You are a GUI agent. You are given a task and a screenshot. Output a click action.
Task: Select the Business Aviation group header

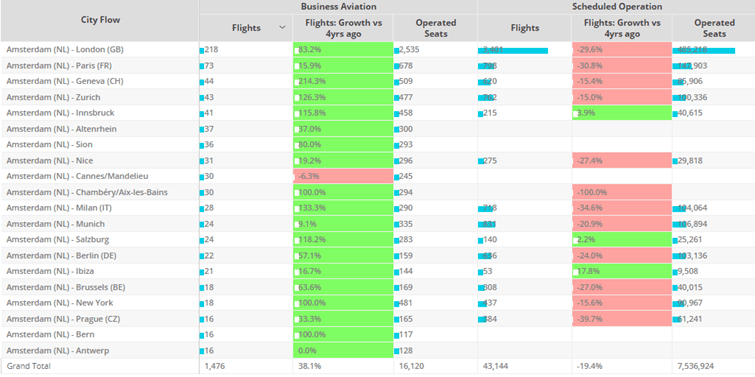click(338, 7)
